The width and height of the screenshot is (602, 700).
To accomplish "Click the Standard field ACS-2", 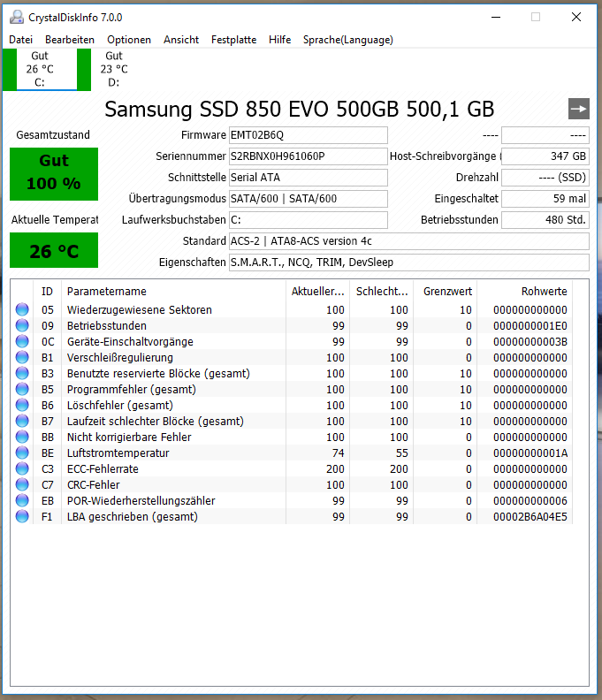I will tap(409, 241).
